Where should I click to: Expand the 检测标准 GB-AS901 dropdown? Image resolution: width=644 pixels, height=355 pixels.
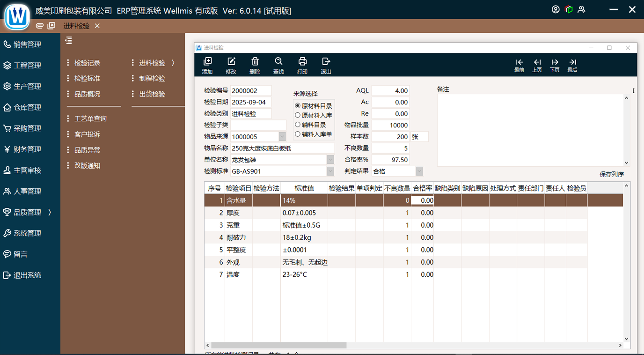point(330,171)
